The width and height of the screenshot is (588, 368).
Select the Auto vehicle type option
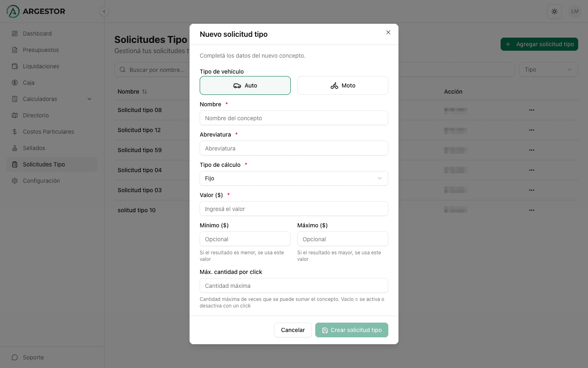click(245, 85)
